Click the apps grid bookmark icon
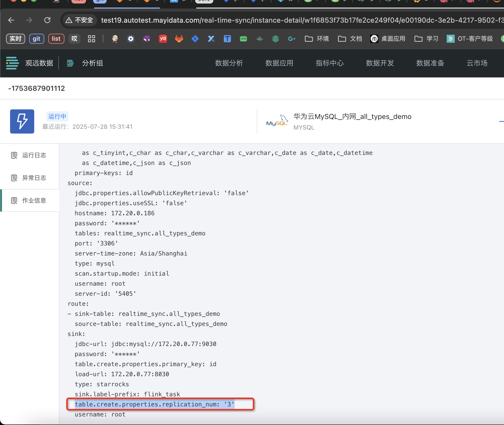 [91, 39]
